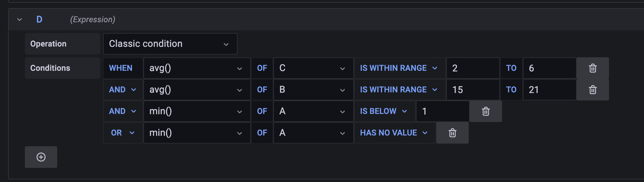
Task: Open avg() reducer dropdown in first condition
Action: [x=197, y=68]
